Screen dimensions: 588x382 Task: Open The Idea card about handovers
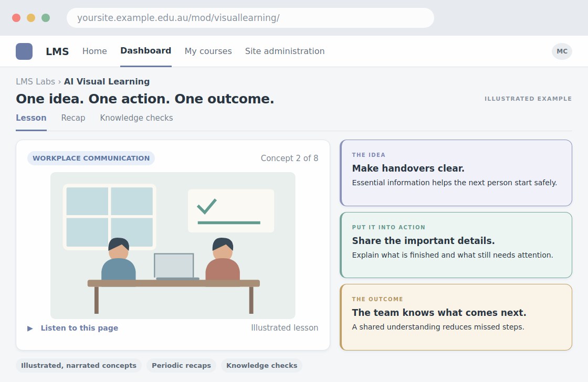point(456,173)
